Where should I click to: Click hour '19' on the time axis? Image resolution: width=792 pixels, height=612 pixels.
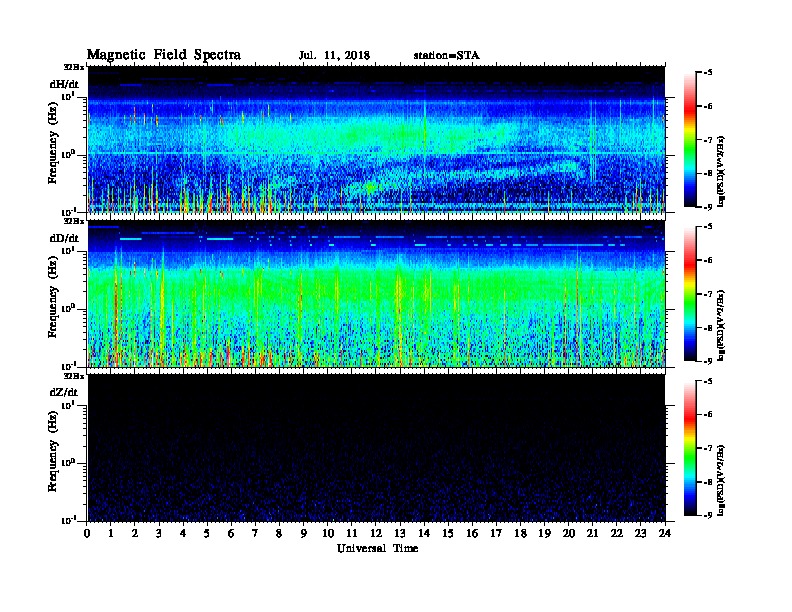(544, 534)
